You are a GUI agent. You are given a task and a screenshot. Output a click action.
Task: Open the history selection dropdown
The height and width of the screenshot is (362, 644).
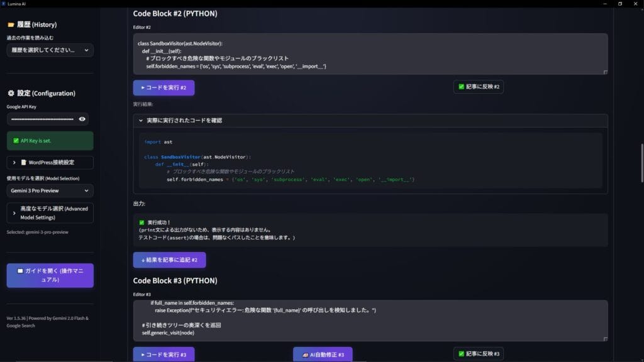[50, 50]
